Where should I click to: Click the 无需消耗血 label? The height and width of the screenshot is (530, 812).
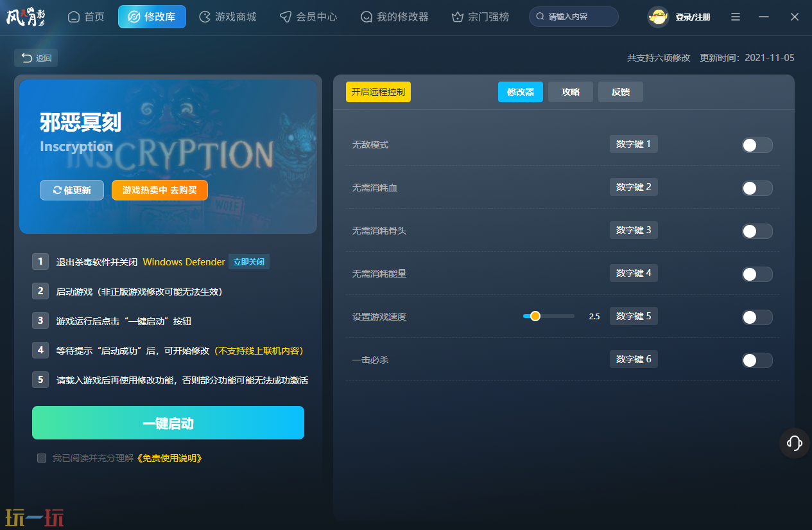(375, 188)
